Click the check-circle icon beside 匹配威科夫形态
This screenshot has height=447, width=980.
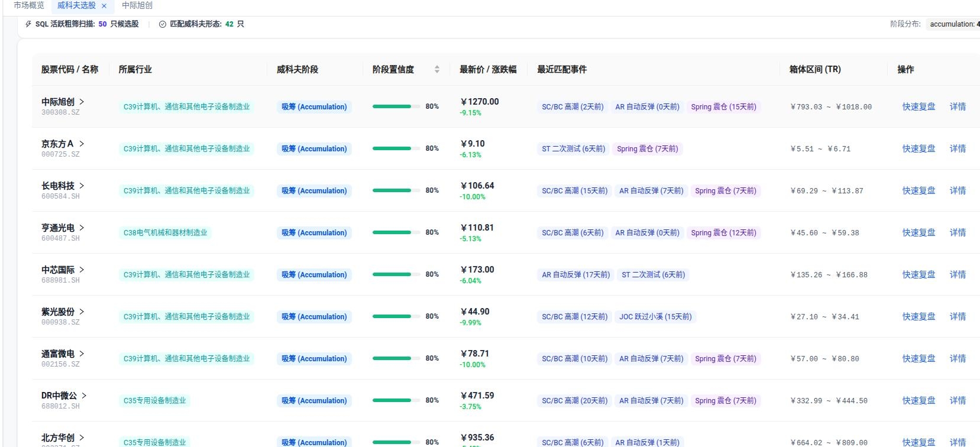tap(163, 24)
